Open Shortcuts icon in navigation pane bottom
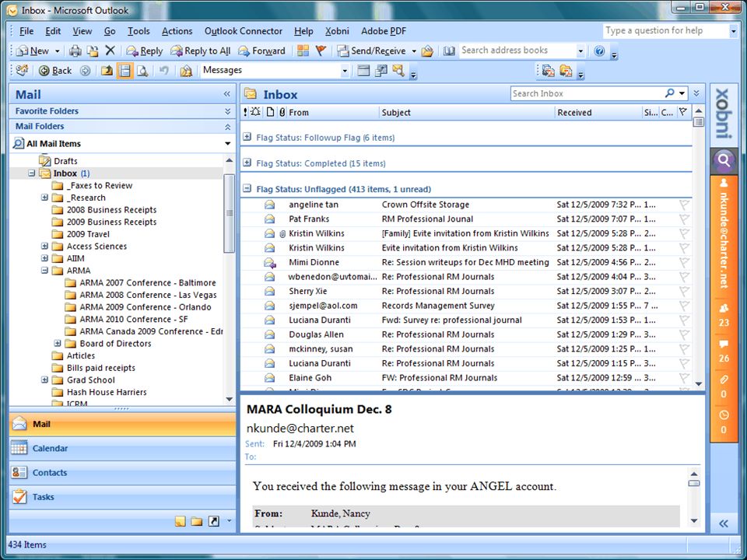Image resolution: width=747 pixels, height=560 pixels. 214,521
